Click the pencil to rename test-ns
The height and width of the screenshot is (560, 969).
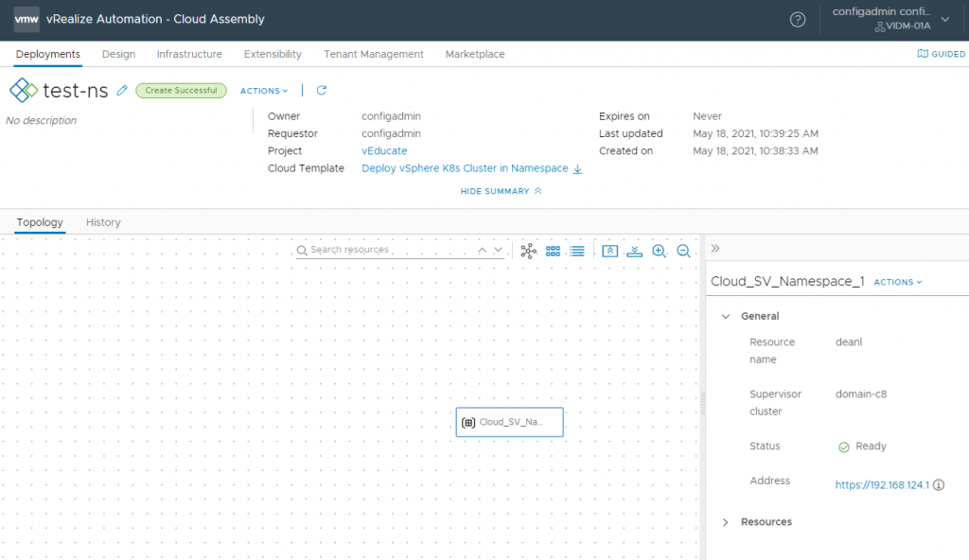[121, 90]
